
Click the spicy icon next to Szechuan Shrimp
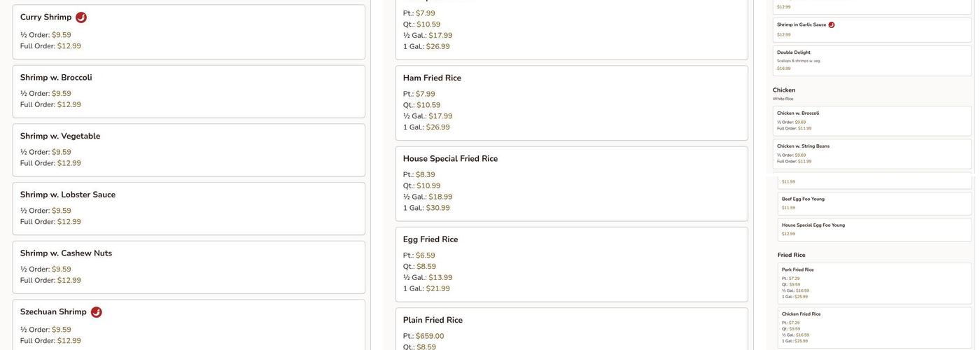(97, 312)
